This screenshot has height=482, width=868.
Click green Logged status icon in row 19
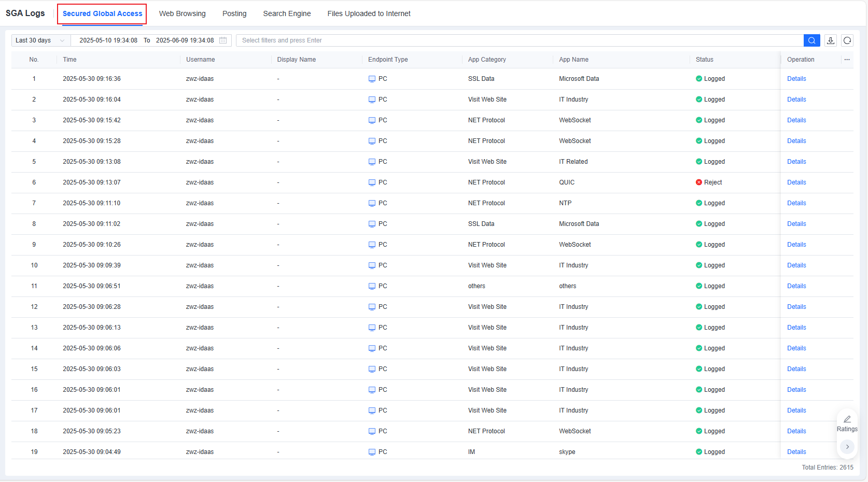coord(699,452)
